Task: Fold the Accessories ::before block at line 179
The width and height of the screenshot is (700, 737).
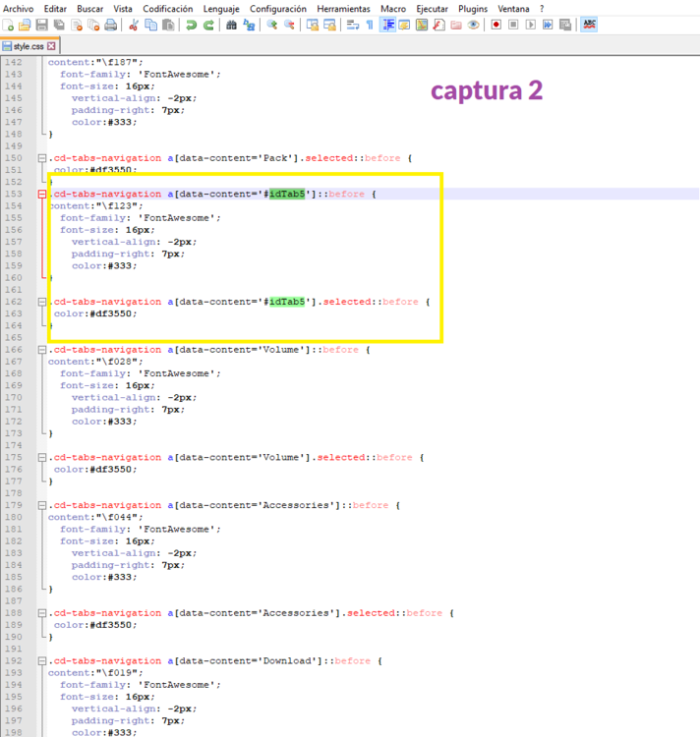Action: coord(41,505)
